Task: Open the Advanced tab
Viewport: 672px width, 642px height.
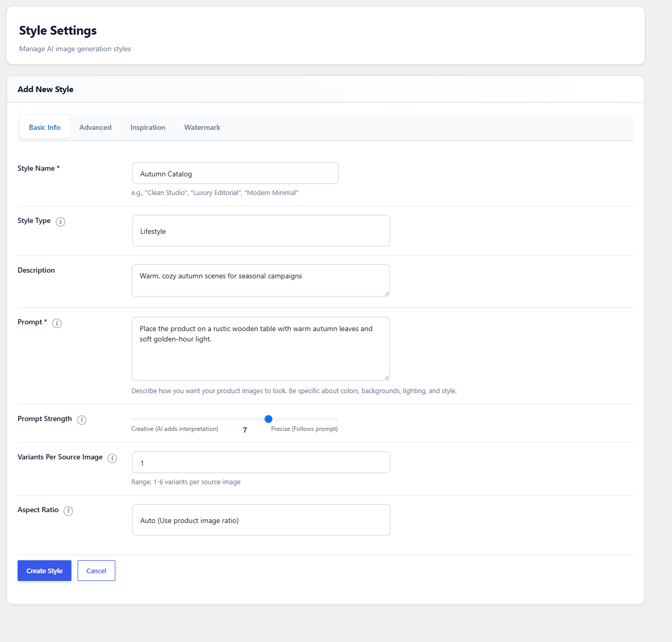Action: pos(95,127)
